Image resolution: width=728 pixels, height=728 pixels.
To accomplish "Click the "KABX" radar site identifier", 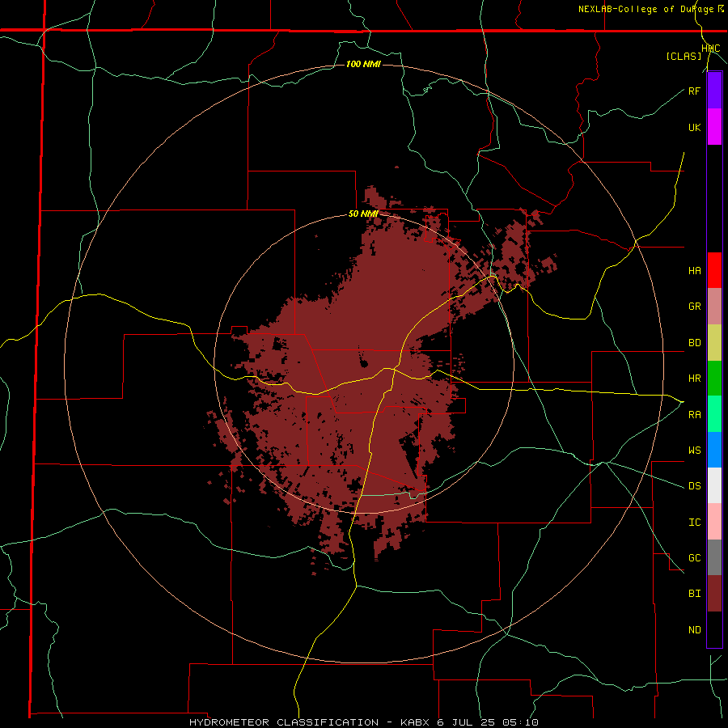I will click(415, 722).
